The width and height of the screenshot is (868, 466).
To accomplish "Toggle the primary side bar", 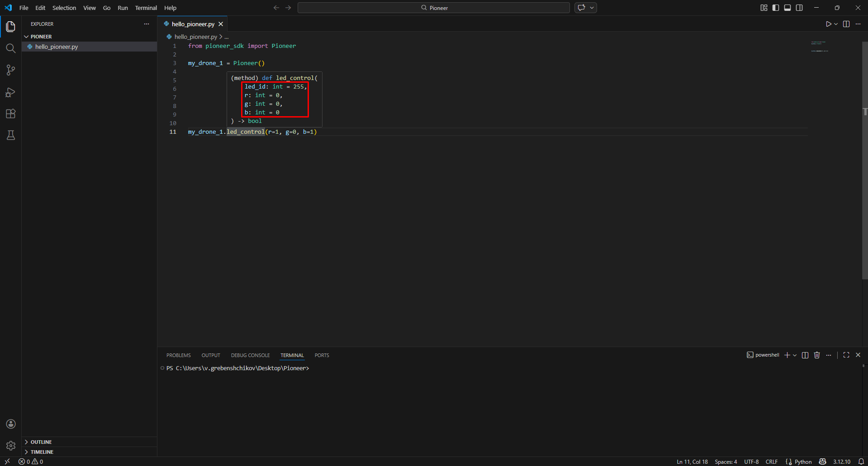I will [776, 8].
